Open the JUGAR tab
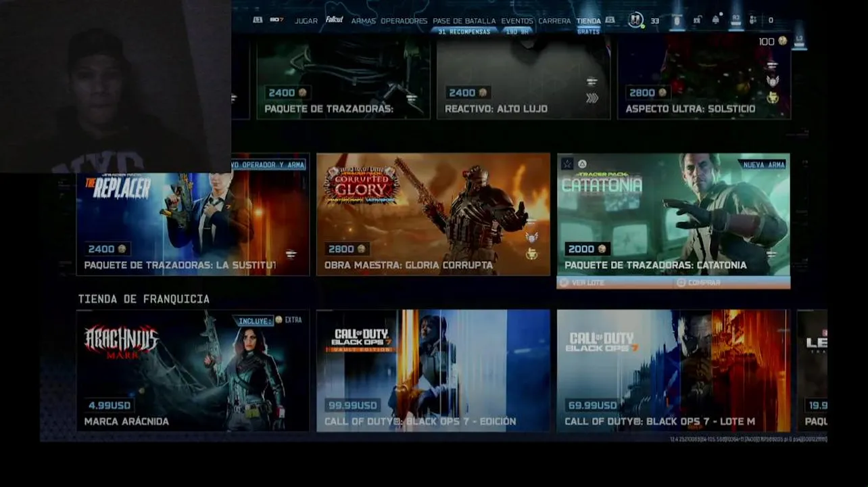The height and width of the screenshot is (487, 868). (306, 21)
